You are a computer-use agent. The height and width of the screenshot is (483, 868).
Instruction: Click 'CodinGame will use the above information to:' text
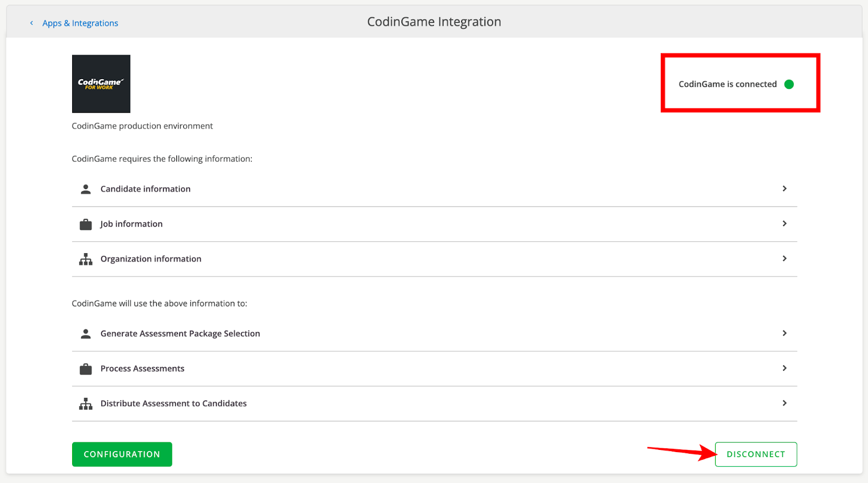[159, 304]
